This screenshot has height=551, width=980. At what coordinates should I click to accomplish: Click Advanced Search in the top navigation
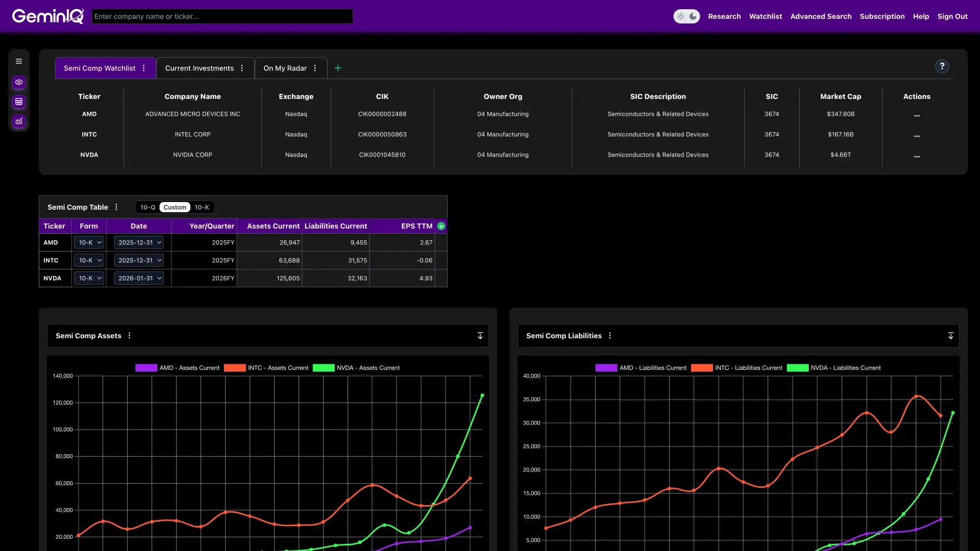(821, 16)
